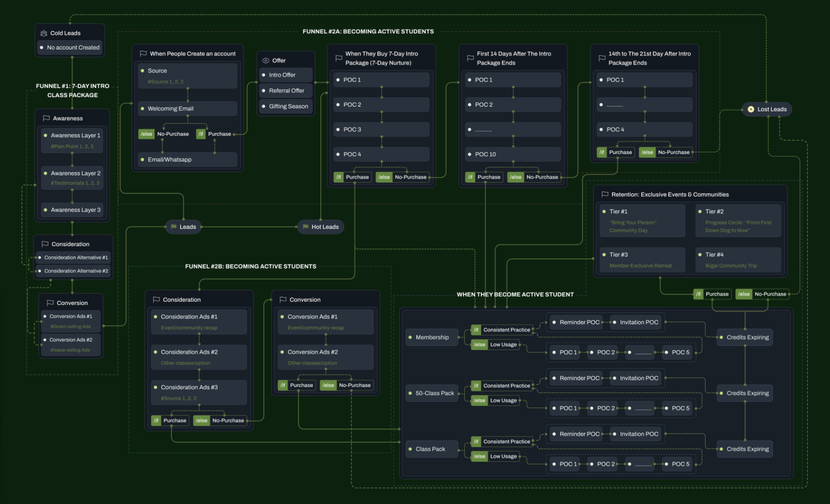The height and width of the screenshot is (504, 830).
Task: Click flag icon of Conversion group above Event/community recap ad
Action: click(x=282, y=299)
